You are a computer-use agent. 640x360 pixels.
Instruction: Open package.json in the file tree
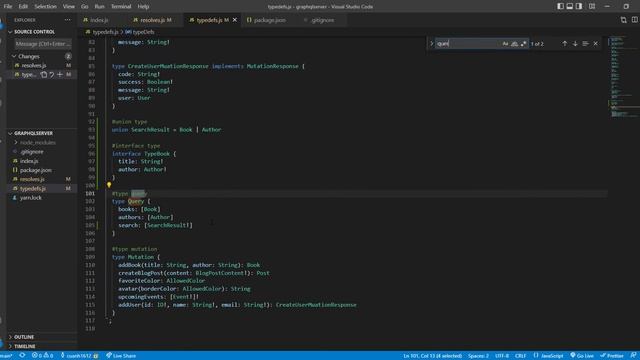point(36,170)
